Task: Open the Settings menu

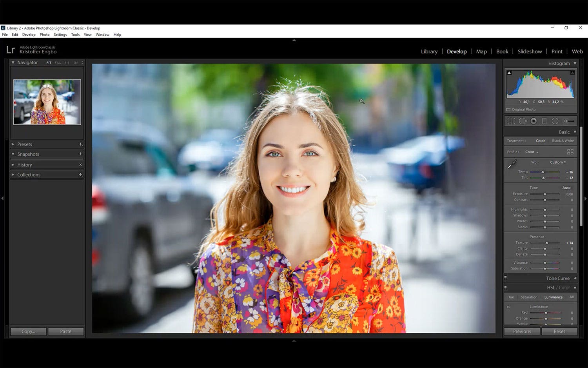Action: pyautogui.click(x=60, y=35)
